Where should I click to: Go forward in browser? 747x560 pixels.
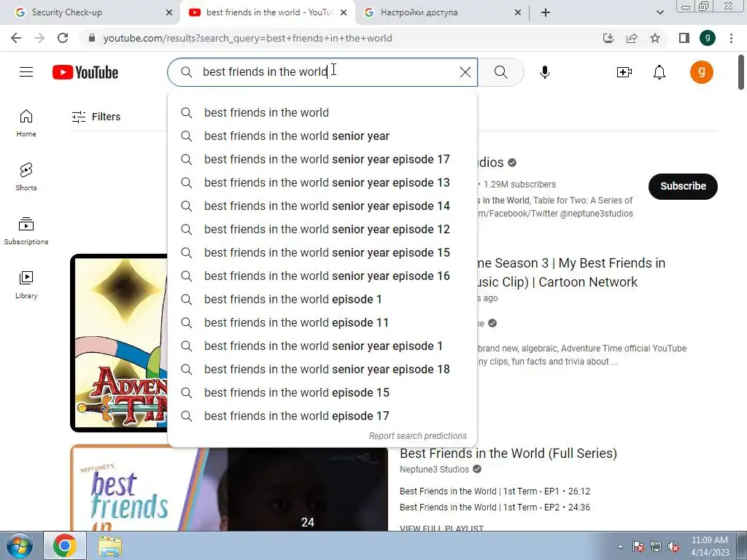39,38
